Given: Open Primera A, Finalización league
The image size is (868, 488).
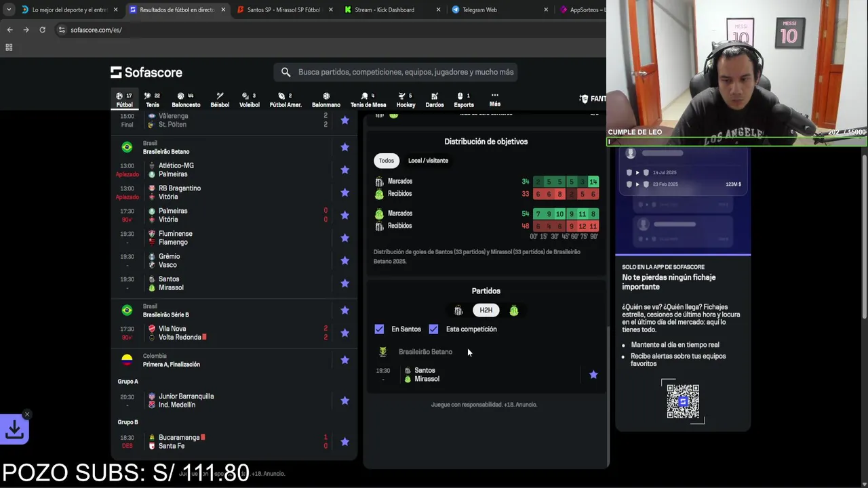Looking at the screenshot, I should pyautogui.click(x=171, y=365).
